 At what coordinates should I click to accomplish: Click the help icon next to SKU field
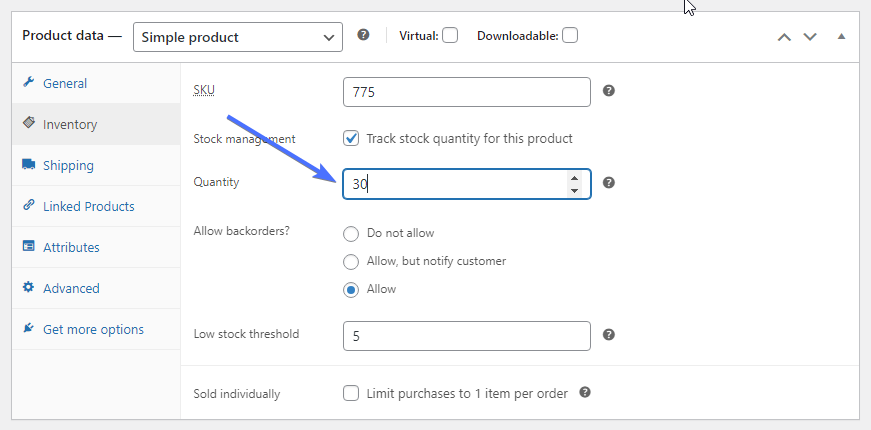[609, 91]
